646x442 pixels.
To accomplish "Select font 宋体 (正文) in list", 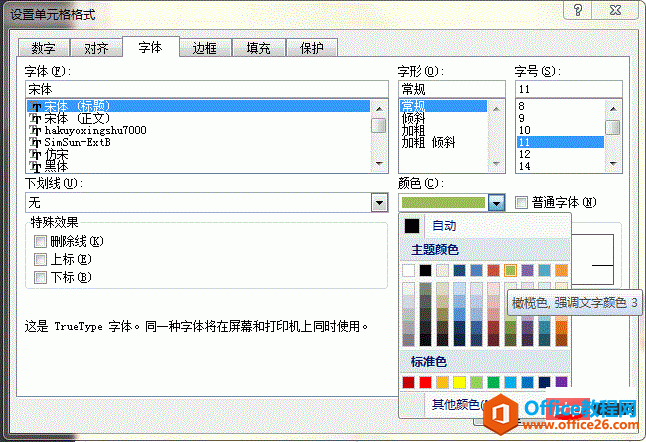I will click(199, 119).
